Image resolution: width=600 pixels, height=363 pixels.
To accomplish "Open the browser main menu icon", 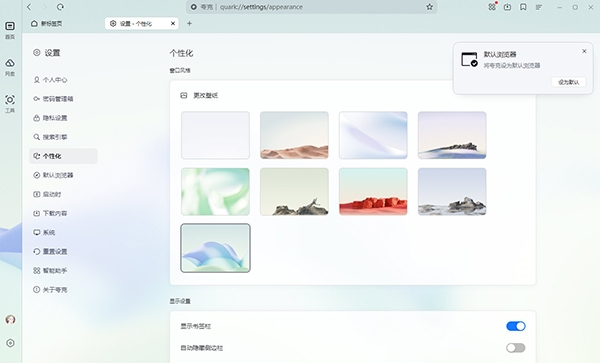I will coord(539,7).
